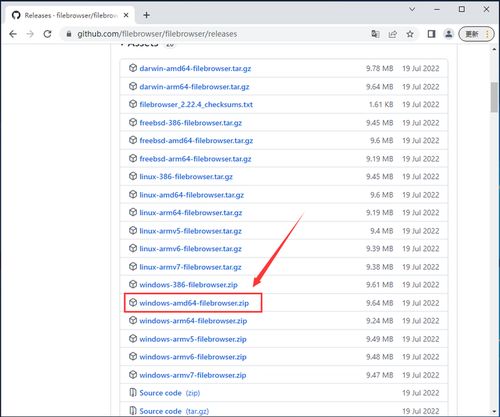Select the Releases filebrowser tab
Viewport: 500px width, 417px height.
pyautogui.click(x=69, y=15)
